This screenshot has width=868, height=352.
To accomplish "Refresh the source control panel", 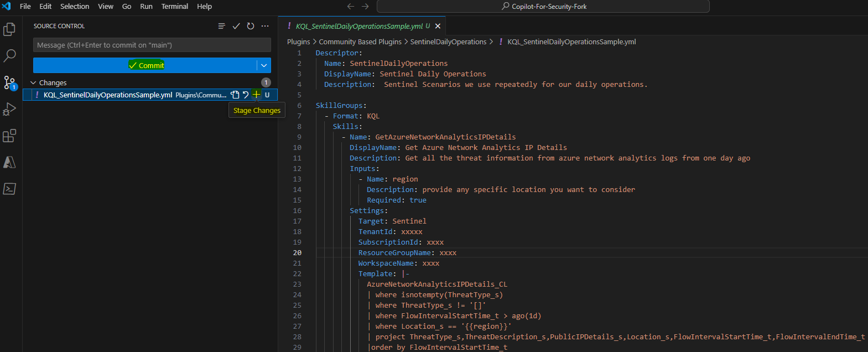I will [251, 26].
